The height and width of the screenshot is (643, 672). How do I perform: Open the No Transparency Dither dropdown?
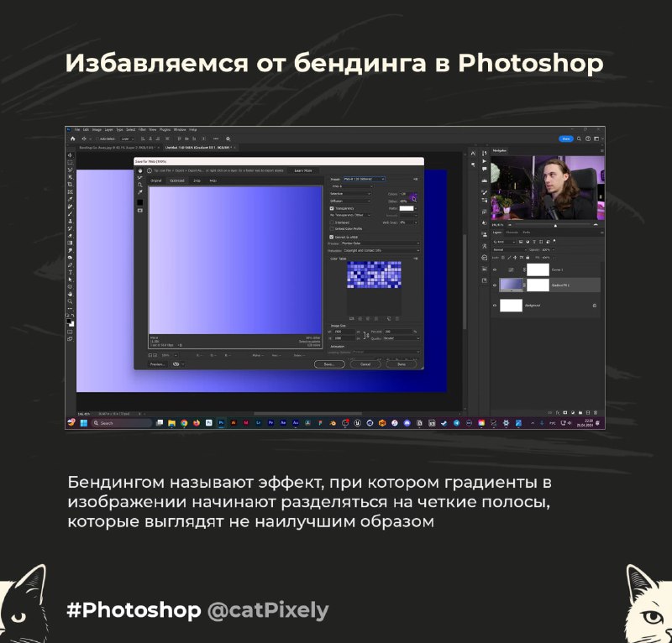350,215
